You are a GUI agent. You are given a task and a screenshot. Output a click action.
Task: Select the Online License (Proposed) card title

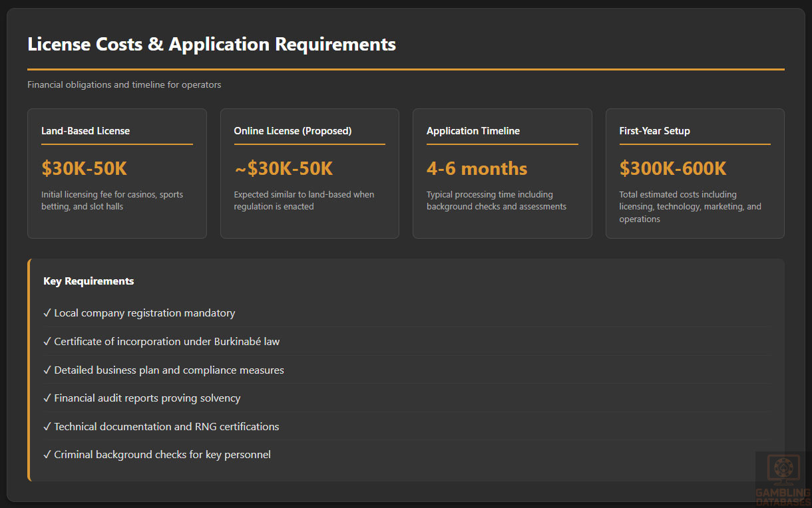(292, 131)
